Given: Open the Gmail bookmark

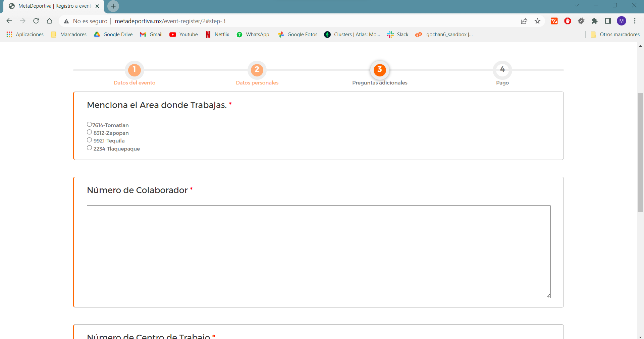Looking at the screenshot, I should 151,35.
